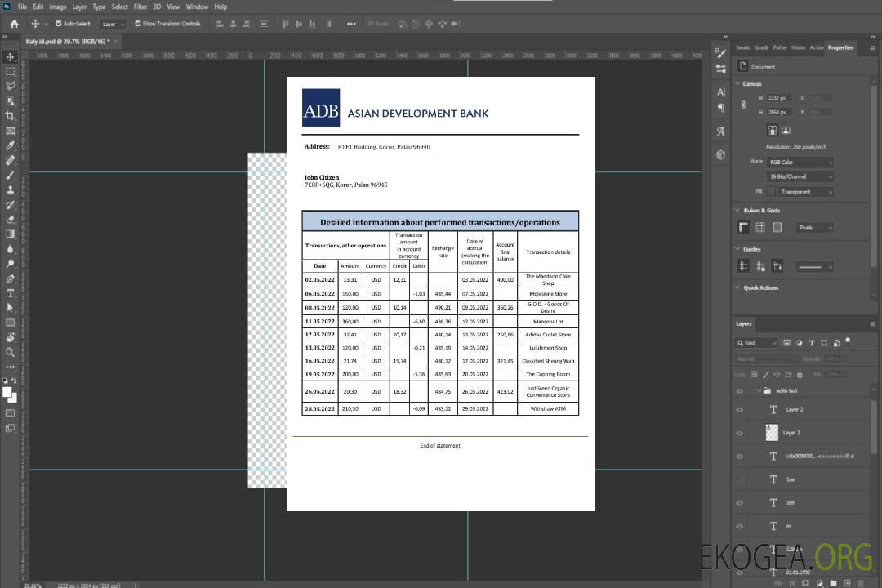Disable Show Transform Controls checkbox

click(x=138, y=24)
